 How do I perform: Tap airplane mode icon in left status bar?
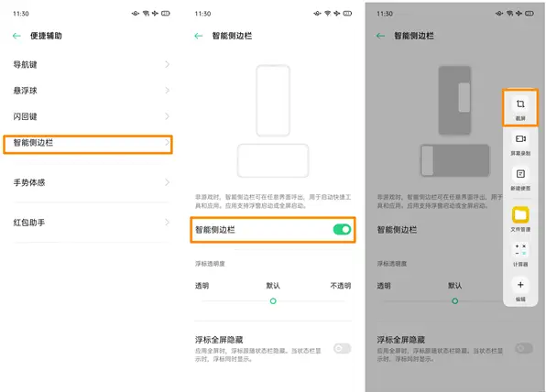point(155,14)
